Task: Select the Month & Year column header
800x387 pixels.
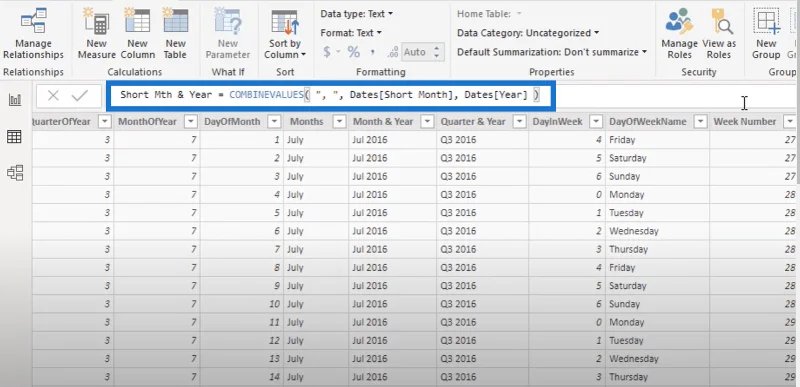Action: click(x=383, y=121)
